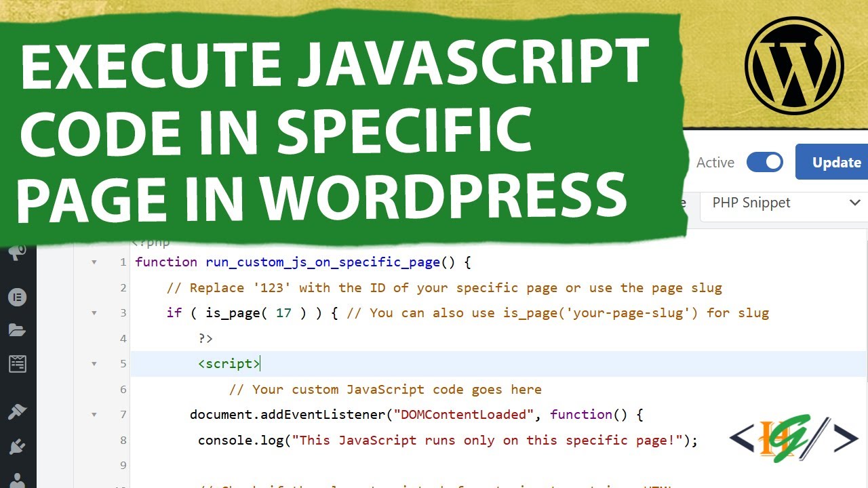This screenshot has height=488, width=868.
Task: Click line number 6 in the gutter
Action: [x=123, y=390]
